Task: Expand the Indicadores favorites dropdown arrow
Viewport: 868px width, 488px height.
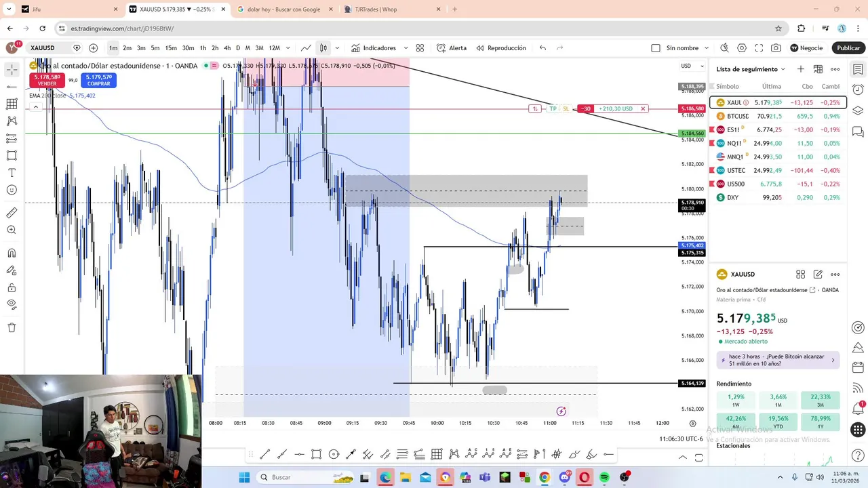Action: 406,48
